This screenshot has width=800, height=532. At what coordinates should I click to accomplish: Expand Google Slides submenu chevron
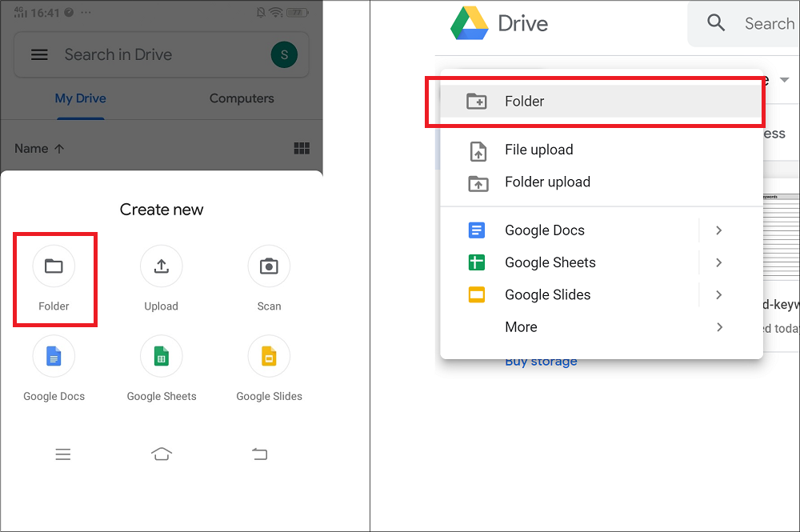pos(719,295)
